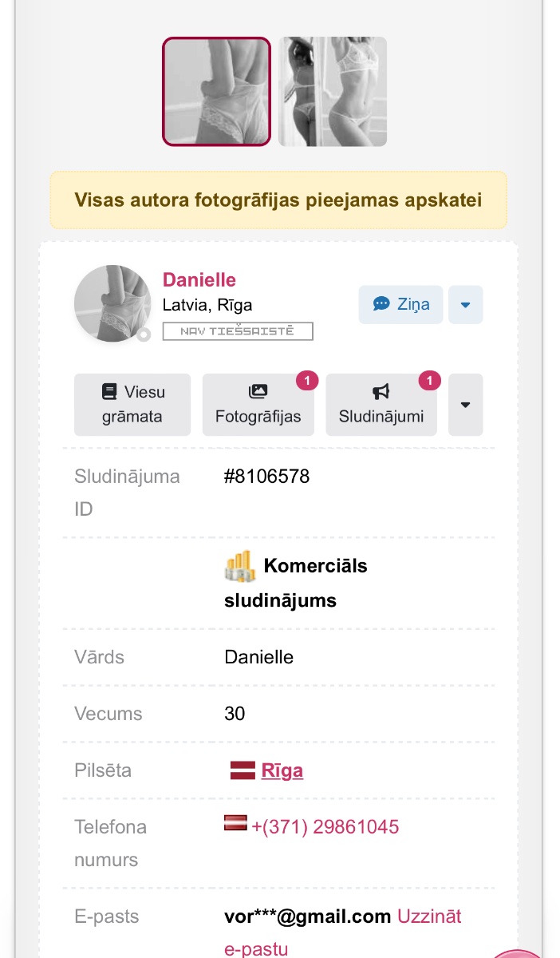Image resolution: width=560 pixels, height=958 pixels.
Task: Open the Fotogrāfijas tab
Action: pos(258,405)
